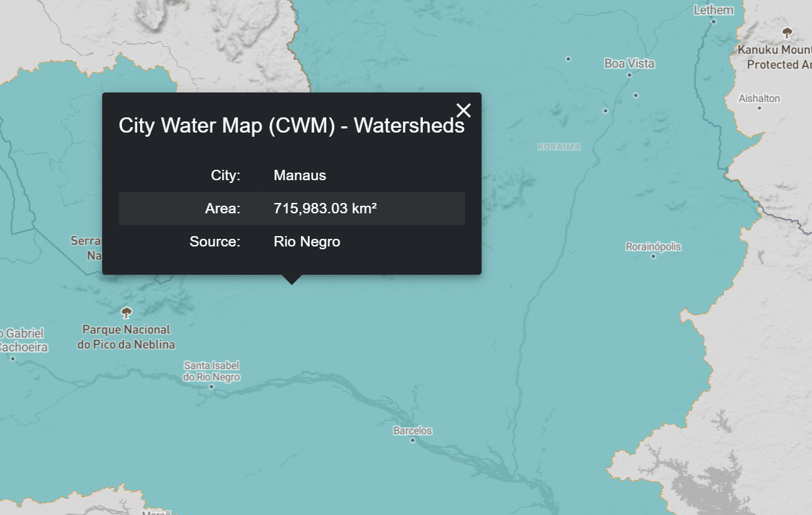Click the Barcelos map label
This screenshot has height=515, width=812.
[x=413, y=431]
